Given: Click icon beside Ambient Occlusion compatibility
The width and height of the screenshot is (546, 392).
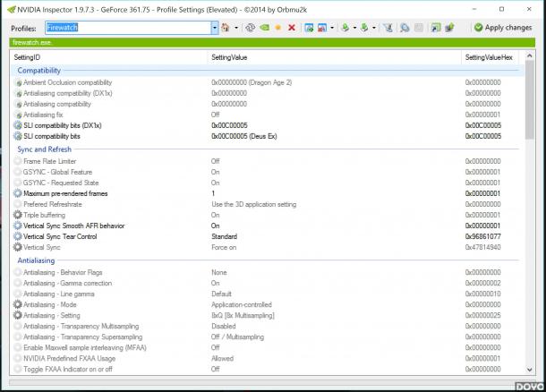Looking at the screenshot, I should [19, 83].
